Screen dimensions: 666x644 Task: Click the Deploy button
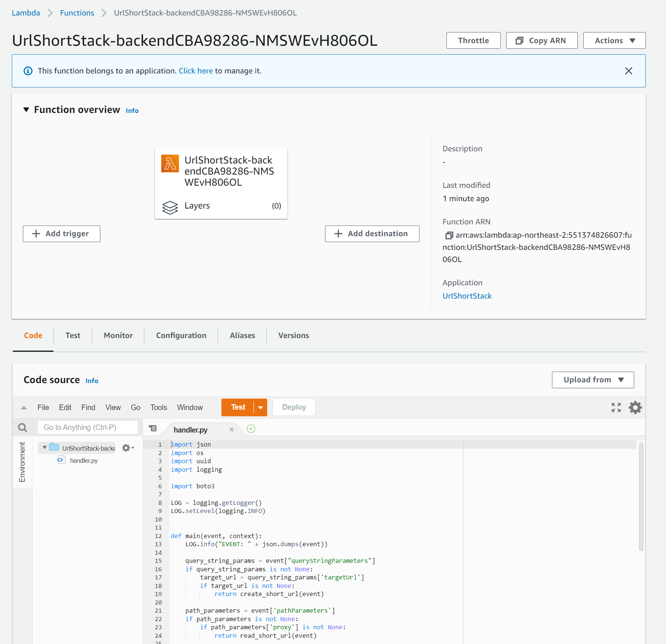coord(294,407)
